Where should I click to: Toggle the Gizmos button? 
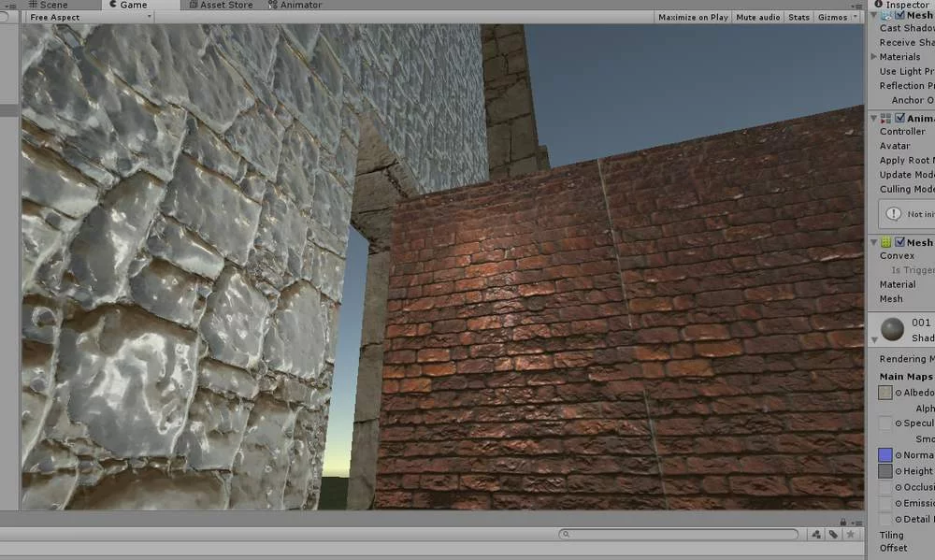[x=832, y=17]
